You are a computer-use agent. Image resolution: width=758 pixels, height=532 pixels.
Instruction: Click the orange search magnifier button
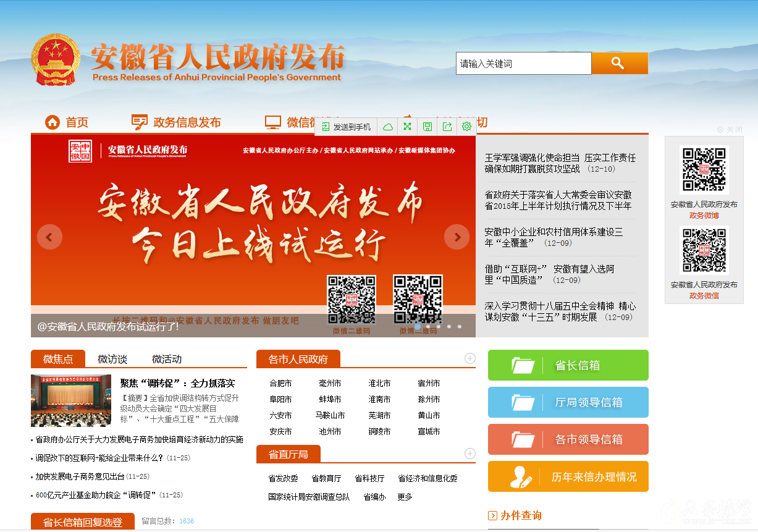[619, 63]
